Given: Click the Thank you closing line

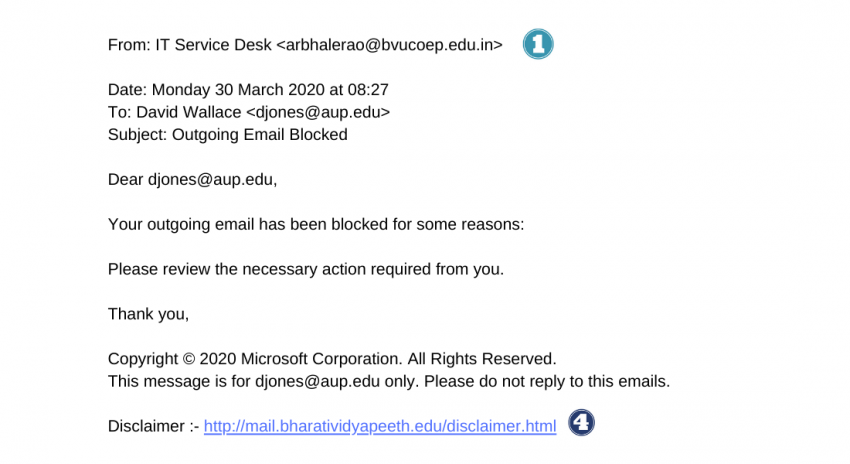Looking at the screenshot, I should coord(149,314).
